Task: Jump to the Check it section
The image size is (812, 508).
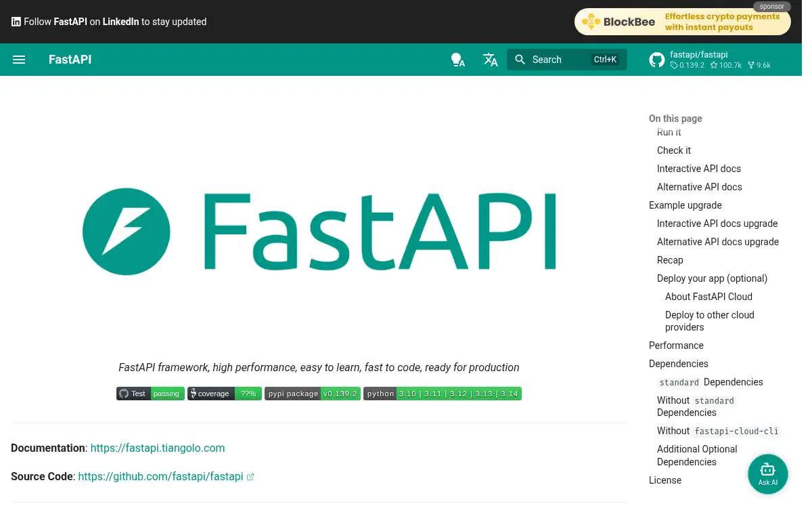Action: point(674,150)
